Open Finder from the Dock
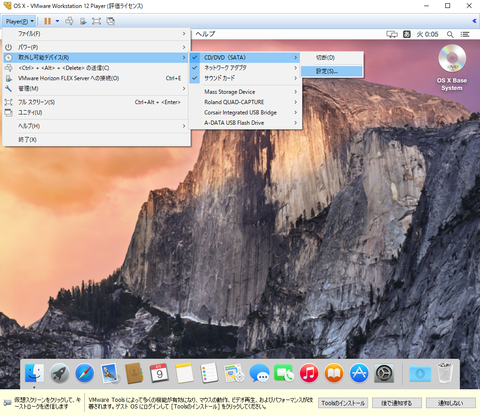480x416 pixels. [x=34, y=373]
